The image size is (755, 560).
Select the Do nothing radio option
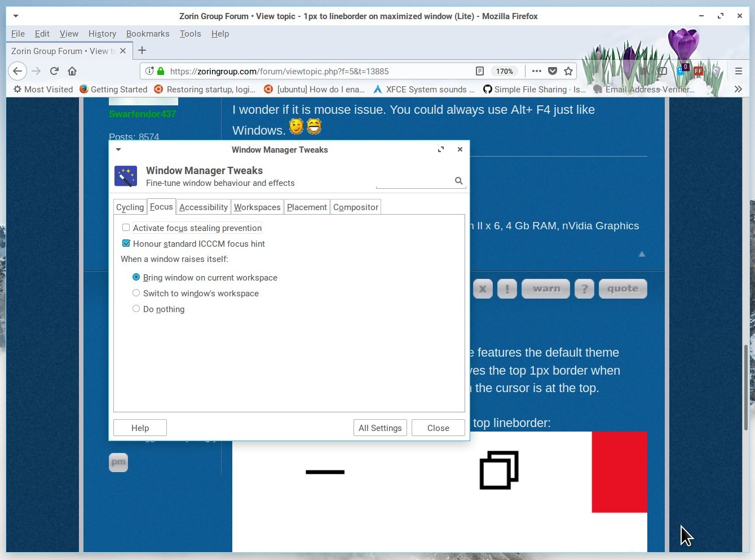coord(136,309)
